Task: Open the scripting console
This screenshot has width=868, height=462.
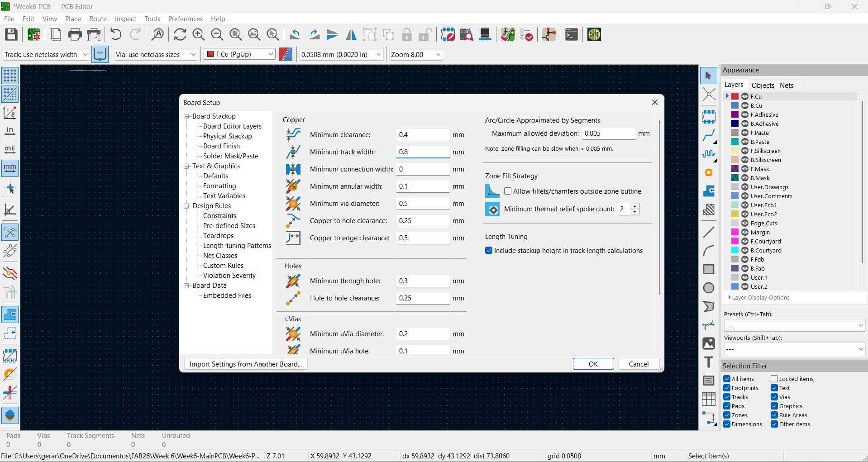Action: click(x=571, y=35)
